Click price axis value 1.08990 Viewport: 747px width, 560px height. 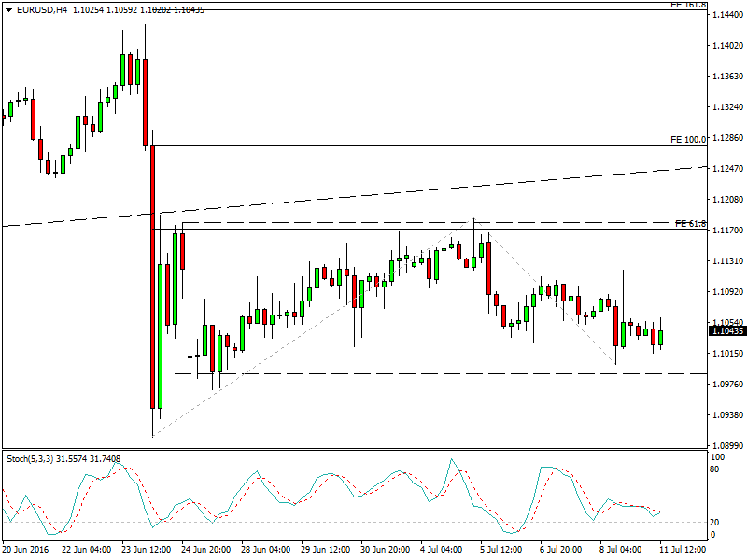pos(727,446)
